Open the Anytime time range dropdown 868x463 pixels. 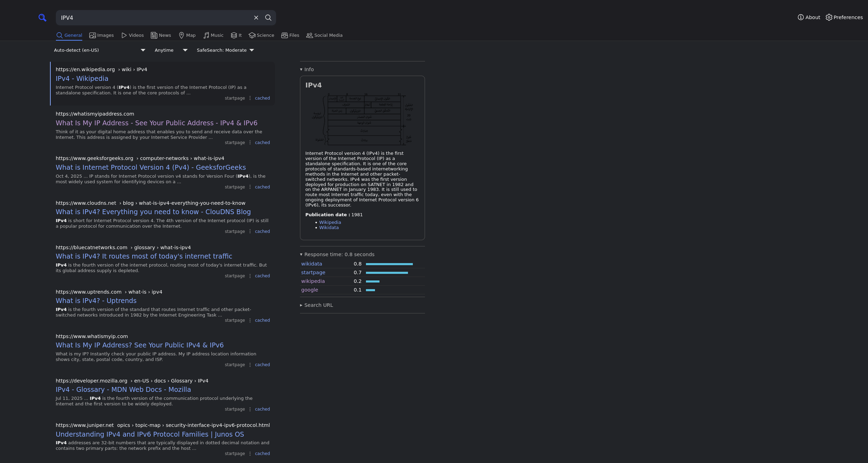pos(171,50)
